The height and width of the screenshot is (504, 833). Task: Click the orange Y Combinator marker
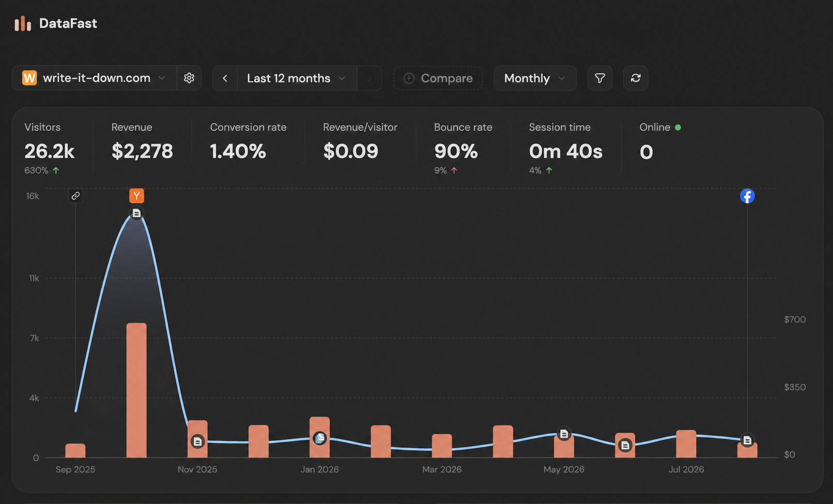click(136, 196)
